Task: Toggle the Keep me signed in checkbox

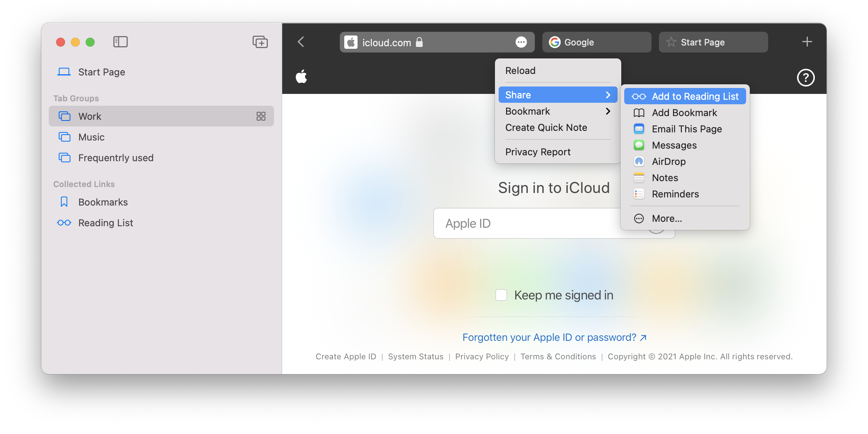Action: 501,294
